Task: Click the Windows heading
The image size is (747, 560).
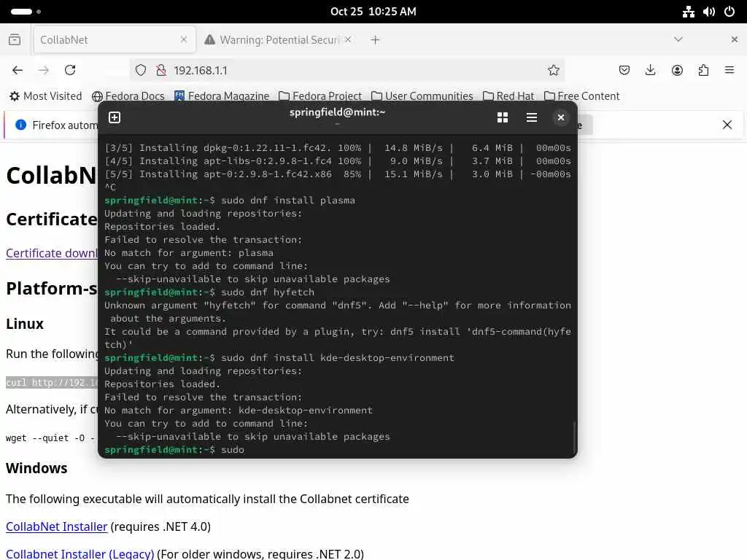Action: pyautogui.click(x=36, y=468)
